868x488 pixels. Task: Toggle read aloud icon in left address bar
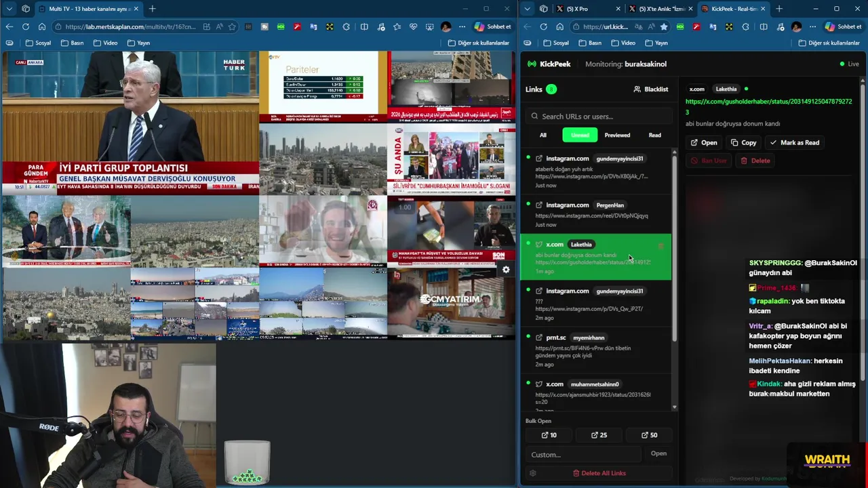(x=220, y=26)
